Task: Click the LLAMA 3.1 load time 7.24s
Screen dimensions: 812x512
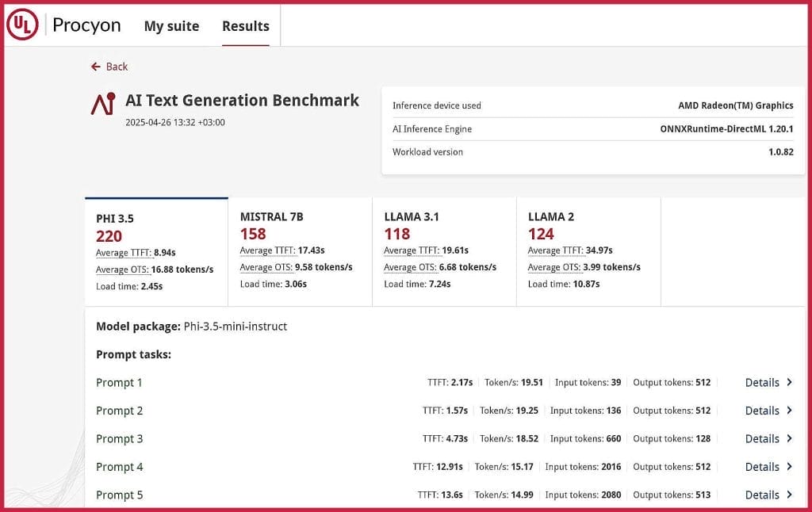Action: pos(439,285)
